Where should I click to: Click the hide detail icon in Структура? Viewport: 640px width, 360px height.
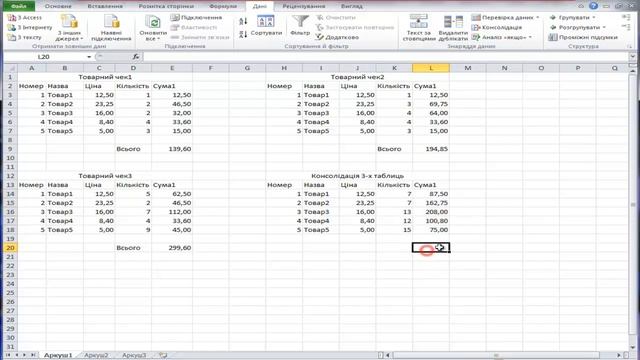coord(626,27)
